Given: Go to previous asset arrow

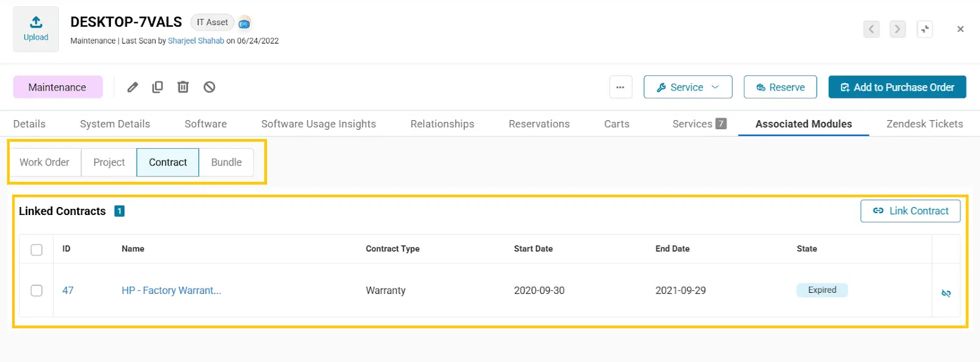Looking at the screenshot, I should tap(871, 29).
